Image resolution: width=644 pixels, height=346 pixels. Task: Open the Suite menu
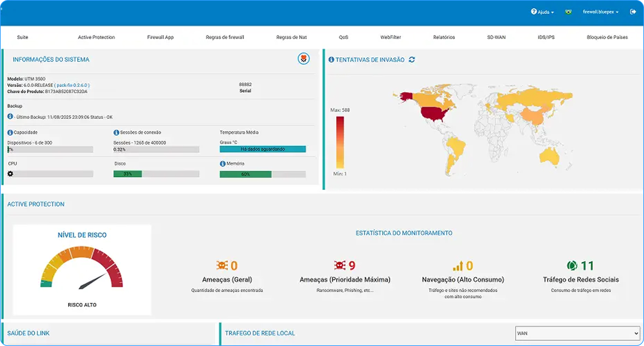pyautogui.click(x=22, y=37)
